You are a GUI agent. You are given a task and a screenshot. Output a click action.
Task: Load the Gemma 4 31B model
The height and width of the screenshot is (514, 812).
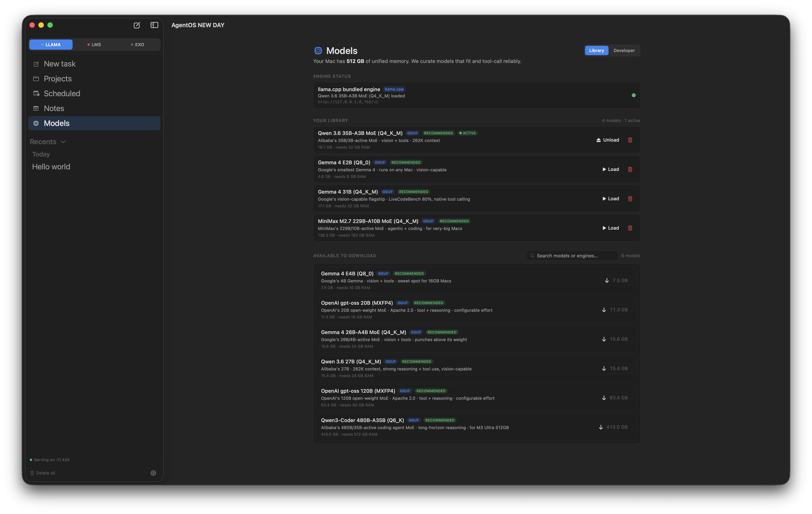pyautogui.click(x=611, y=199)
